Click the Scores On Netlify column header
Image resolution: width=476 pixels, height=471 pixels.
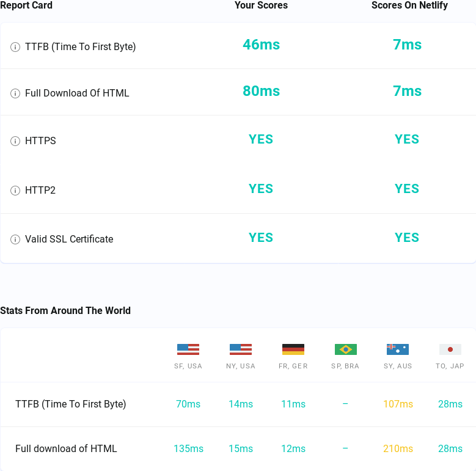409,5
